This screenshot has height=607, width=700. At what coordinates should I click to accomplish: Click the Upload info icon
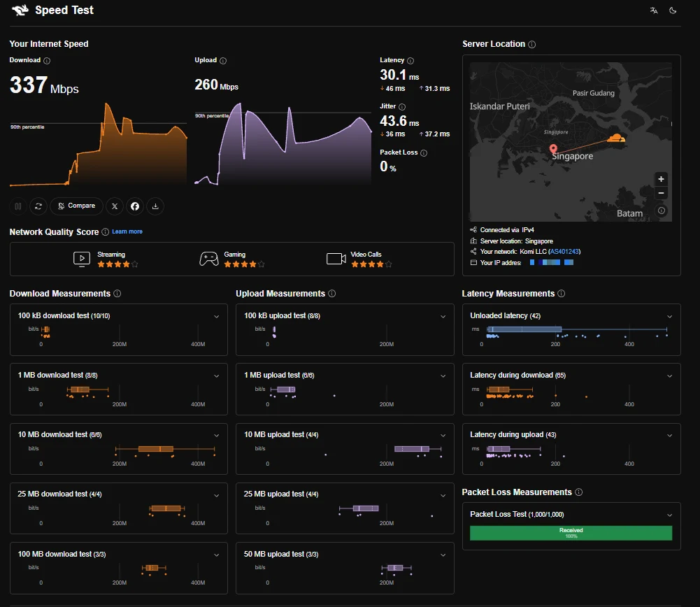[223, 61]
